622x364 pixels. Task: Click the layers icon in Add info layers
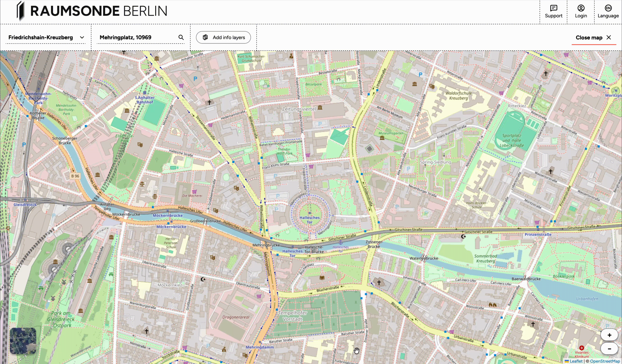[x=205, y=37]
